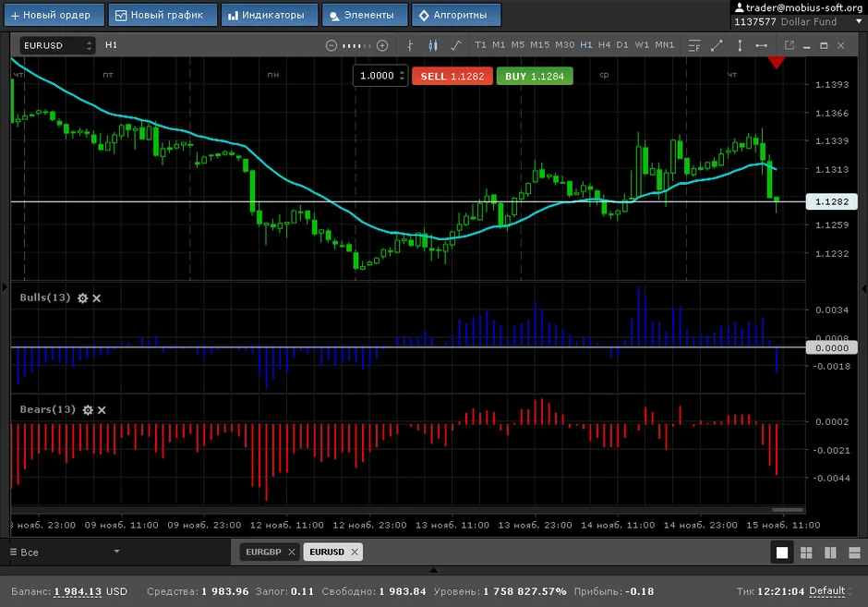This screenshot has width=868, height=607.
Task: Click the 'Новый ордер' button
Action: (x=54, y=15)
